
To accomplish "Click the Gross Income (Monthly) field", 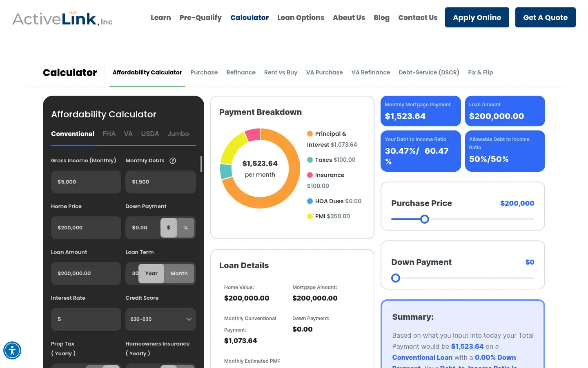I will click(x=86, y=182).
